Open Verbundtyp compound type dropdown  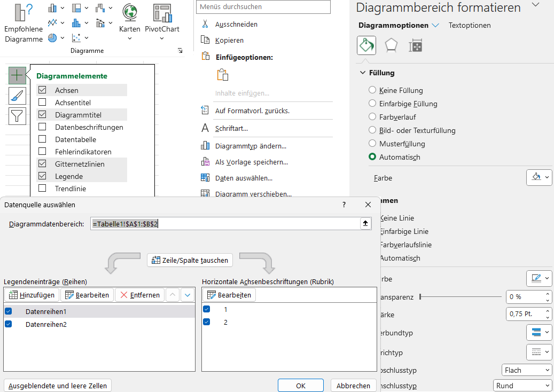pyautogui.click(x=539, y=332)
